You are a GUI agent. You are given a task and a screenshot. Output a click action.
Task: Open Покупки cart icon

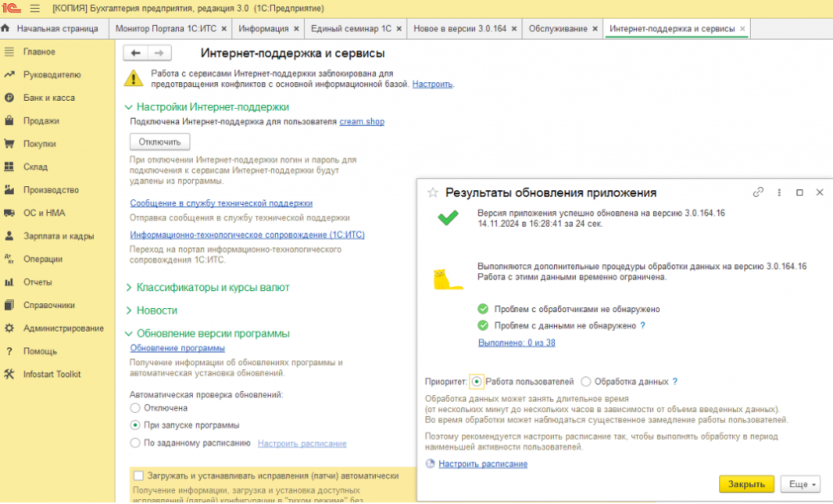pyautogui.click(x=9, y=143)
